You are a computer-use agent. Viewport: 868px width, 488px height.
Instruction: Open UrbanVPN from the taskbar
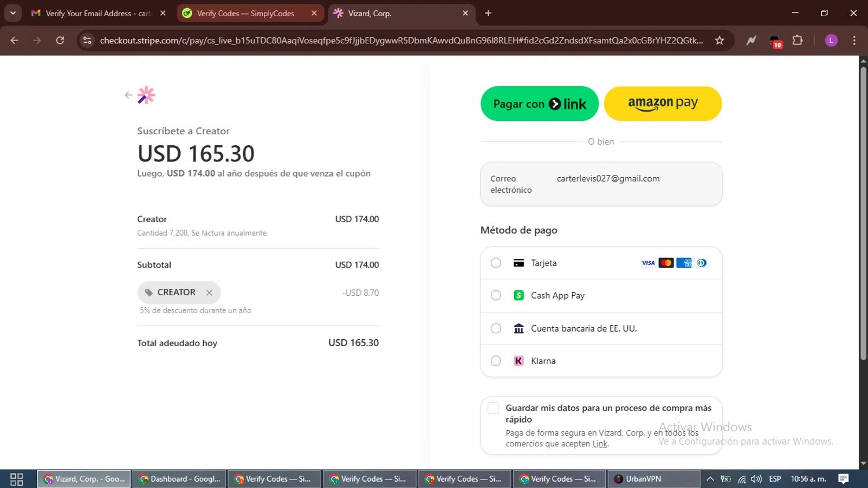[654, 479]
